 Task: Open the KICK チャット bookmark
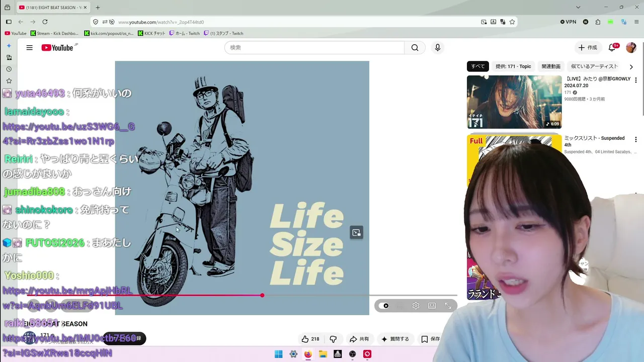point(151,34)
